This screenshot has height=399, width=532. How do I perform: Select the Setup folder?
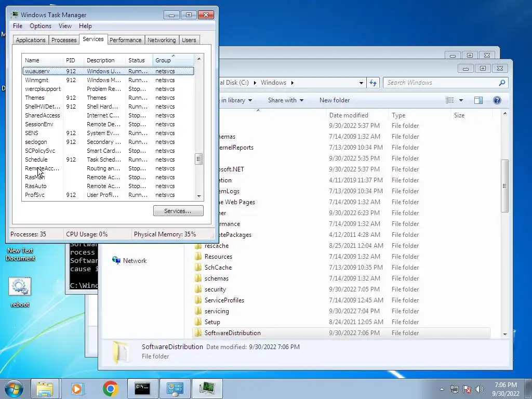pos(212,322)
